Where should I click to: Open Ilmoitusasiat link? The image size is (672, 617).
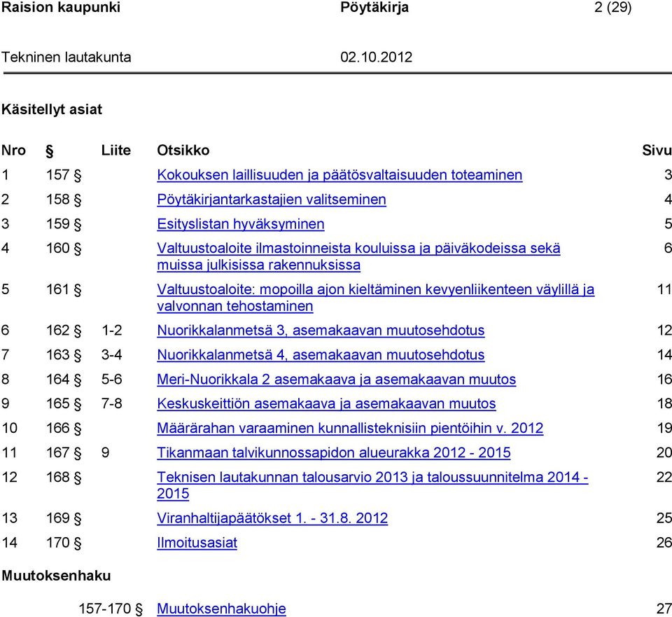(197, 543)
